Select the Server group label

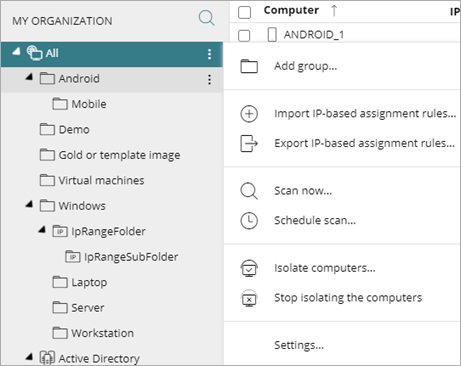(88, 307)
